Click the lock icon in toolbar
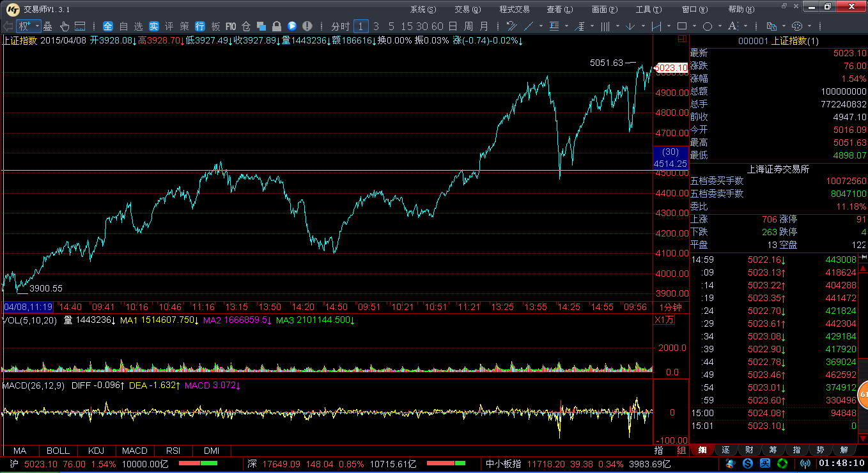 click(x=277, y=26)
